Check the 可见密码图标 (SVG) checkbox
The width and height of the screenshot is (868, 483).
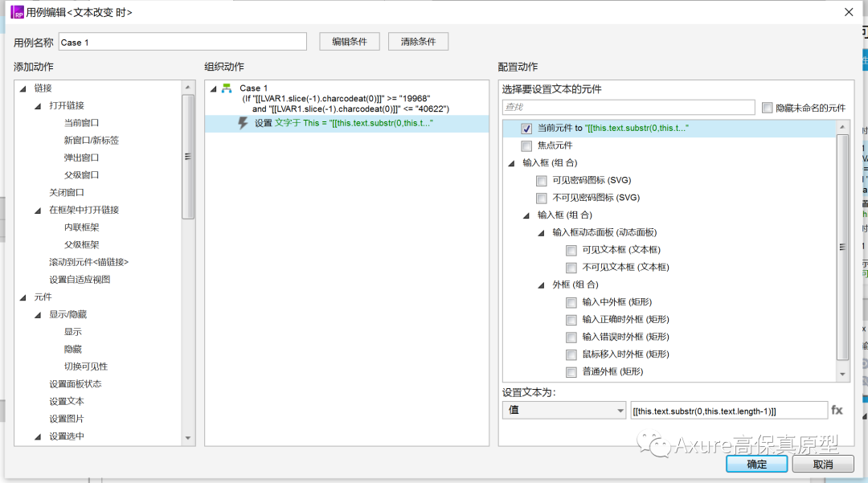point(542,180)
